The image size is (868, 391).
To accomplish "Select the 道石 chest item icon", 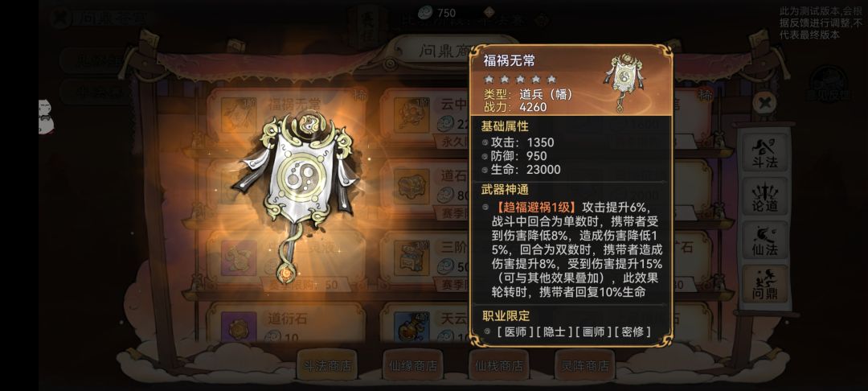I will point(411,186).
